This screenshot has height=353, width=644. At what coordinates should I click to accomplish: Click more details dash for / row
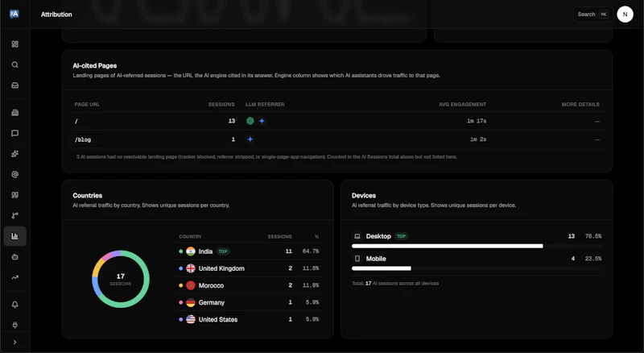tap(597, 122)
